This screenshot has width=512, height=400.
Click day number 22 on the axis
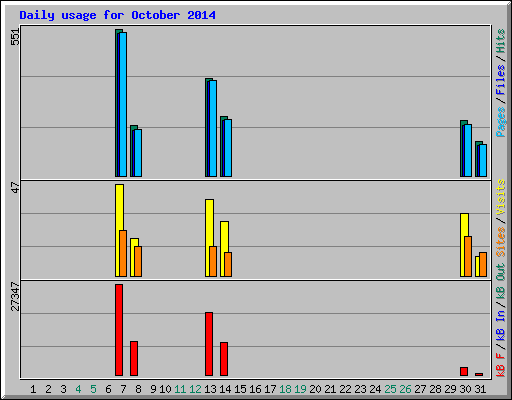coord(345,389)
